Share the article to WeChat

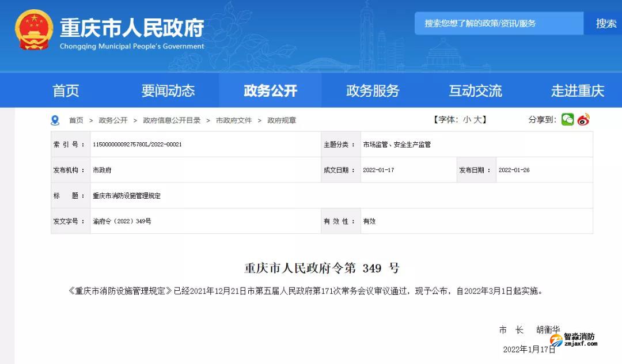click(567, 119)
